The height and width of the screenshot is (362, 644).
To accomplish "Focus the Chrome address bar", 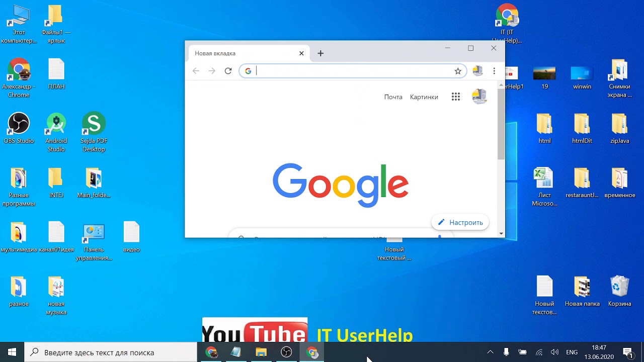I will pos(352,71).
